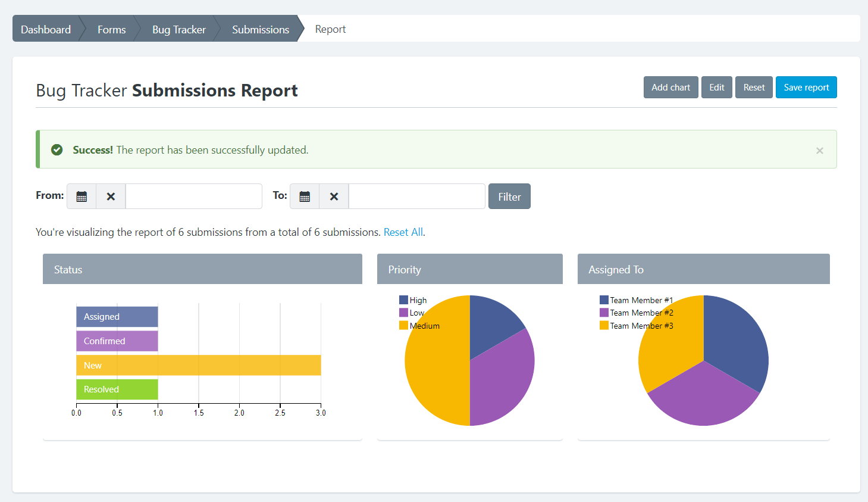868x502 pixels.
Task: Return to Submissions breadcrumb
Action: tap(260, 29)
